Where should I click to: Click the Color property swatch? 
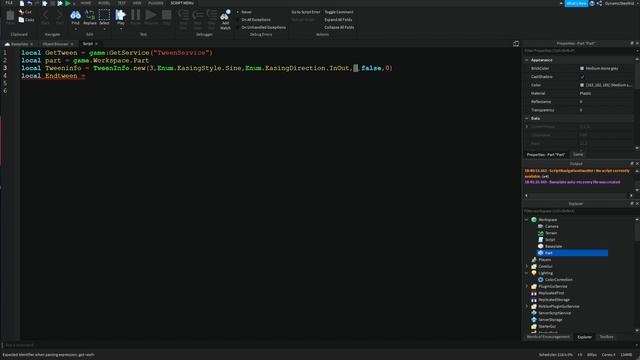(x=582, y=85)
